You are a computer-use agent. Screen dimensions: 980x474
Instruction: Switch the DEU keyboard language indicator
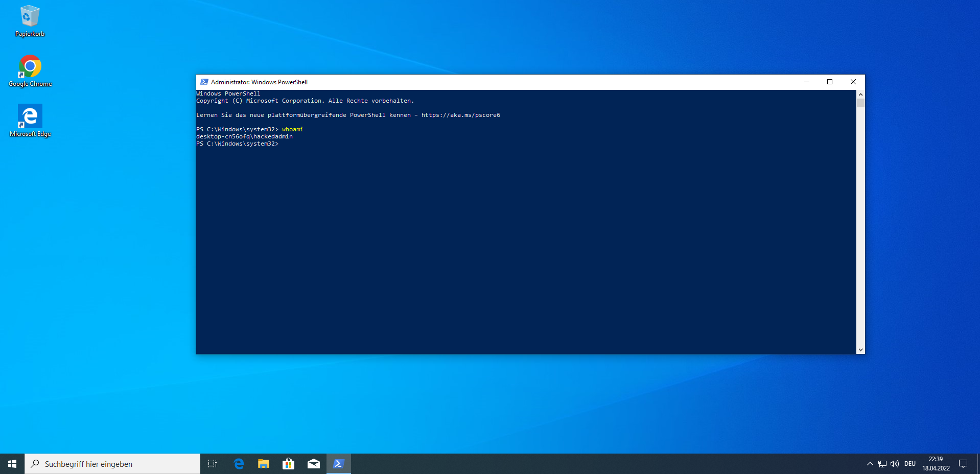coord(910,464)
